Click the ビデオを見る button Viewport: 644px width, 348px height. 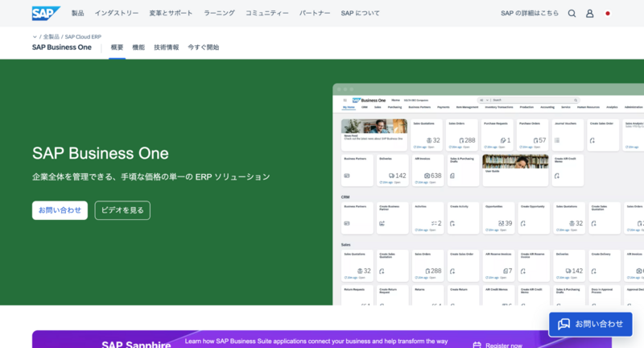tap(122, 210)
